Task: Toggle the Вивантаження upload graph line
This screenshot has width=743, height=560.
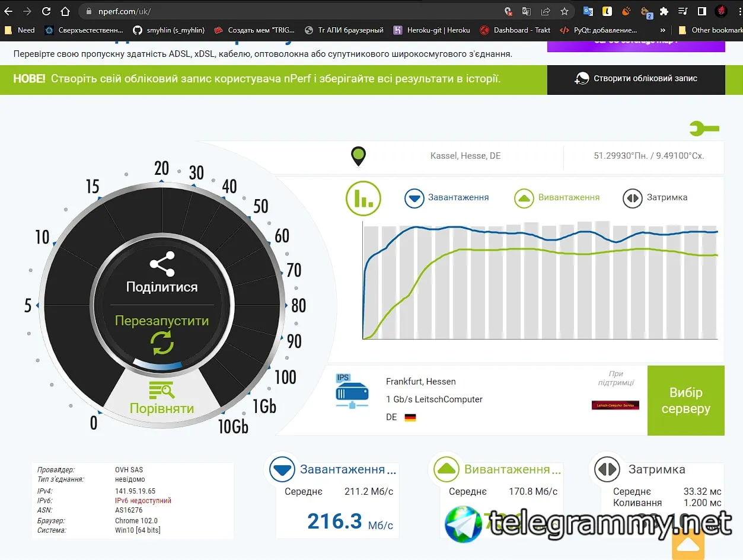Action: [557, 197]
